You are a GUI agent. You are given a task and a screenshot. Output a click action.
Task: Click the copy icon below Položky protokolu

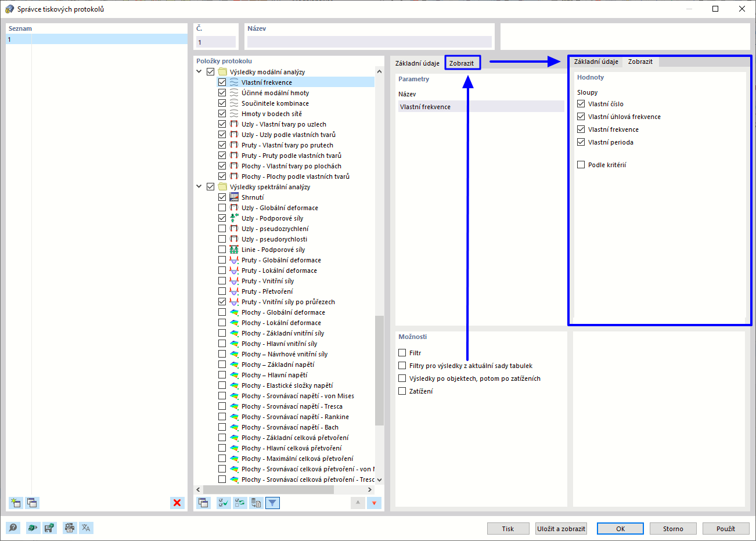(x=203, y=503)
